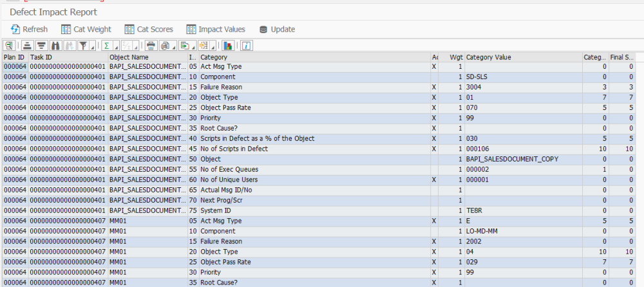Click the 000001 unique users value
The width and height of the screenshot is (644, 287).
524,180
